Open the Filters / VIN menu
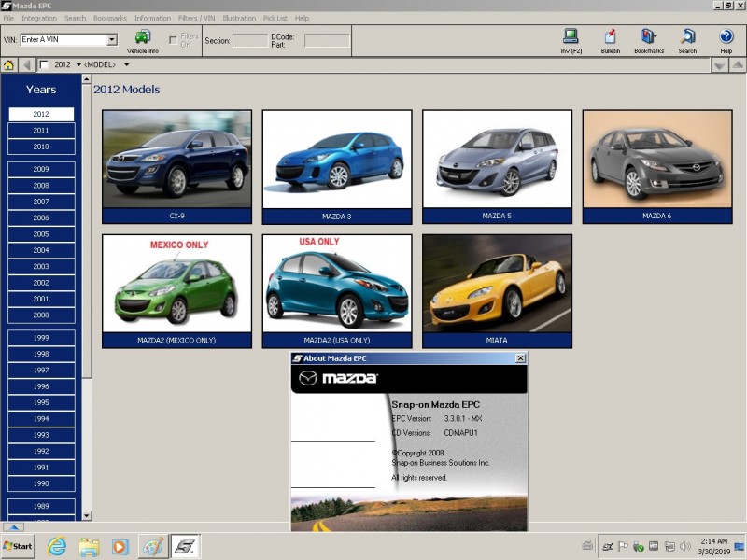The image size is (747, 560). (x=197, y=18)
